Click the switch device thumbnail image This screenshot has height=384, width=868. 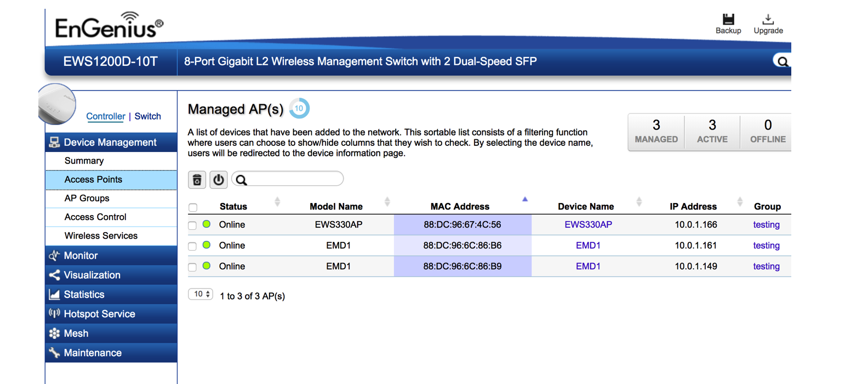[x=57, y=104]
